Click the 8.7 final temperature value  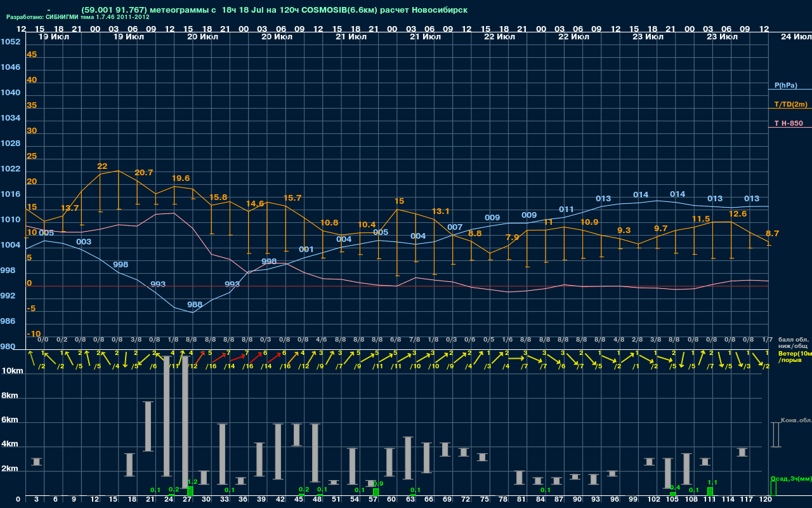772,234
